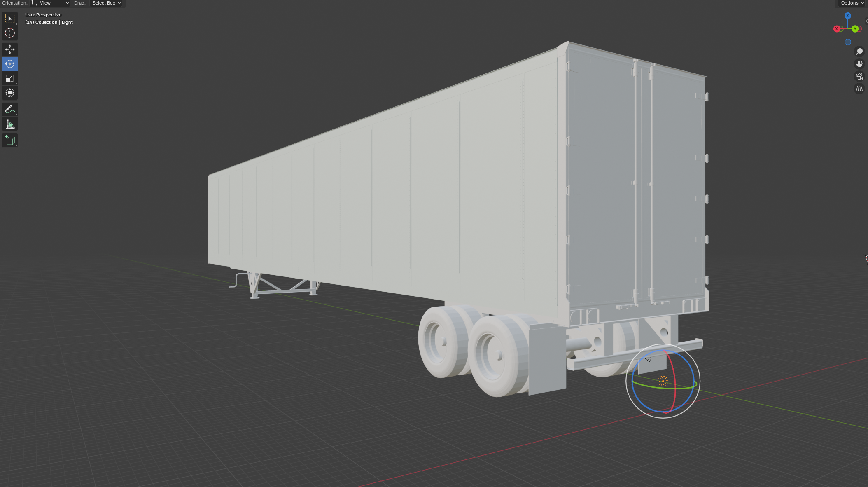Activate the 3D Cursor tool

point(10,33)
